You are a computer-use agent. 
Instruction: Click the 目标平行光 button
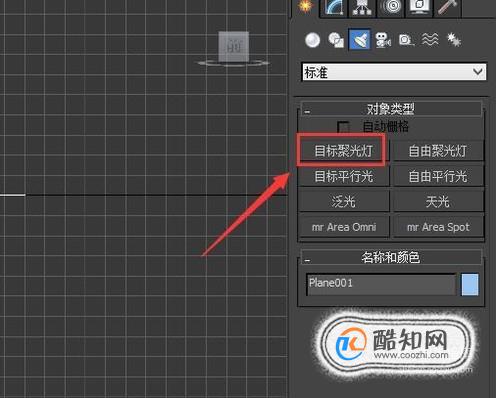tap(344, 176)
